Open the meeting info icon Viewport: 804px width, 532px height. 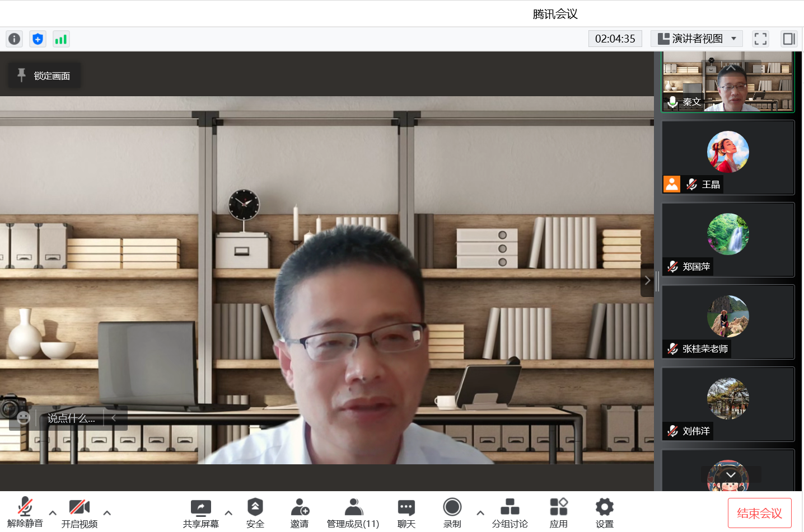pos(14,39)
